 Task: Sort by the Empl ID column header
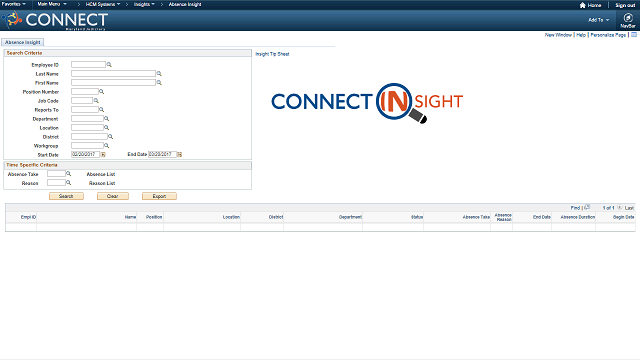click(29, 217)
